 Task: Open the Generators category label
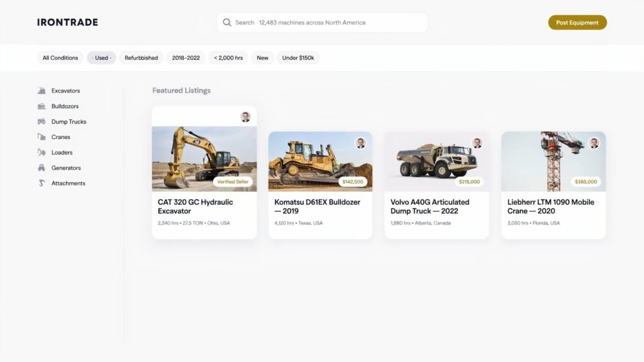(66, 168)
